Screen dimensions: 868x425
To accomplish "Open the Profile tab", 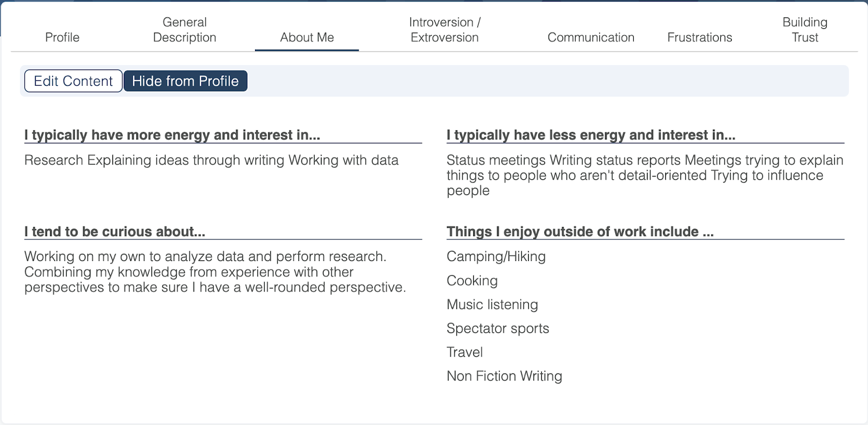I will [62, 37].
